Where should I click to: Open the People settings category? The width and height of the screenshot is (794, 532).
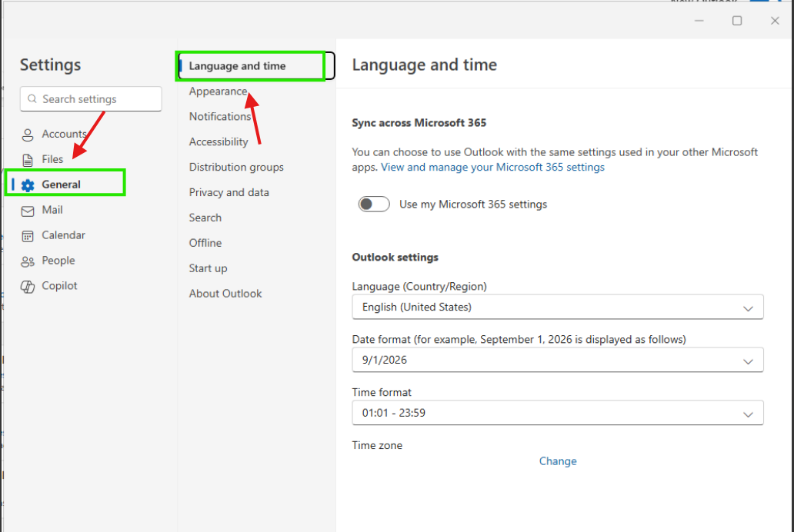pos(58,260)
